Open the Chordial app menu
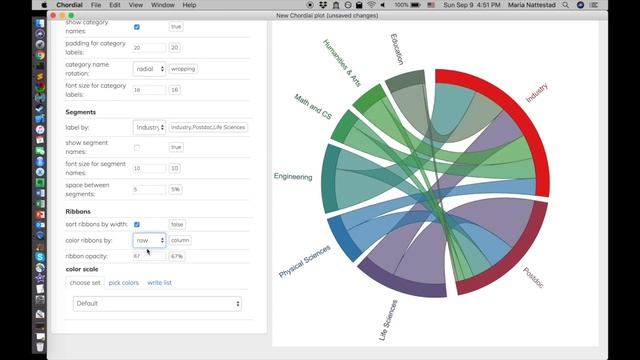The height and width of the screenshot is (360, 640). pyautogui.click(x=69, y=5)
